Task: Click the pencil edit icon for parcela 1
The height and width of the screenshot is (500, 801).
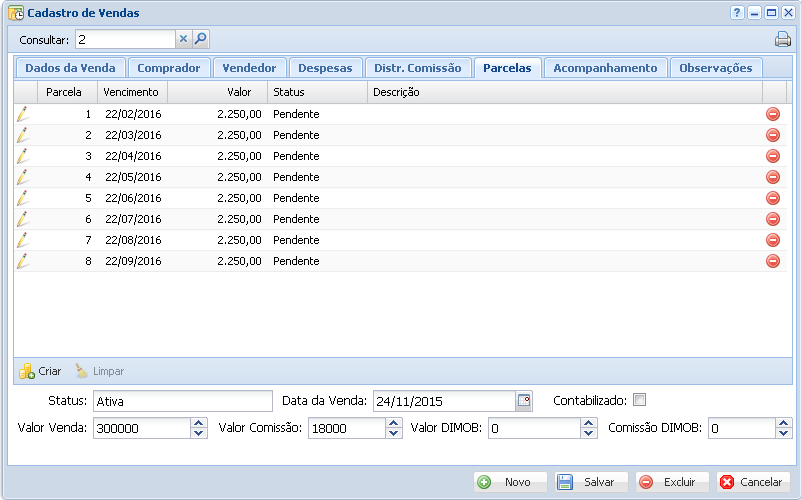Action: (x=22, y=114)
